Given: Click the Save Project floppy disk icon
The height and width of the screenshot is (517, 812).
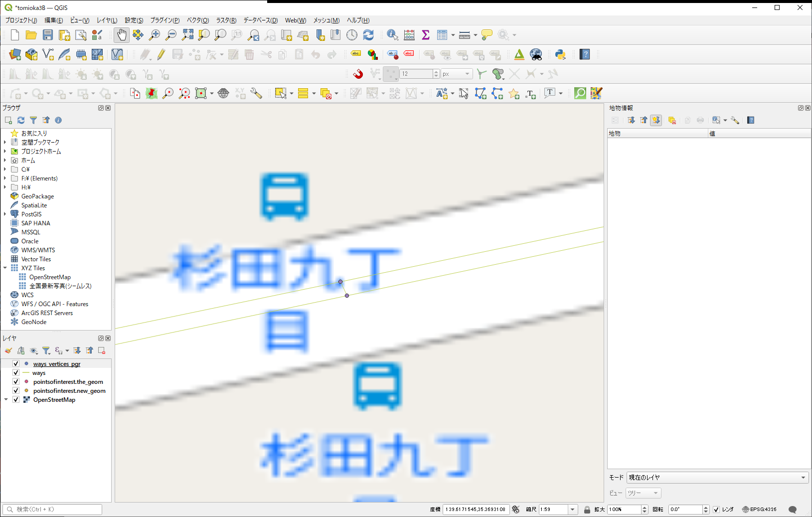Looking at the screenshot, I should click(x=48, y=35).
